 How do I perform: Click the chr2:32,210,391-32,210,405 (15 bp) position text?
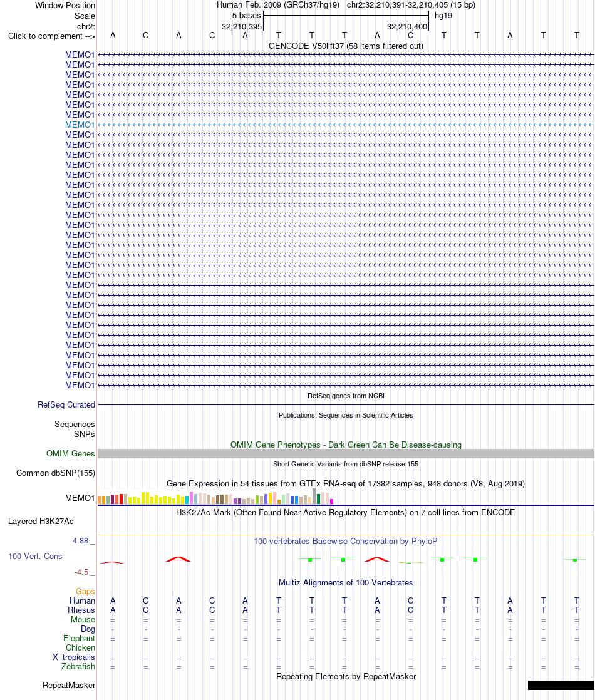(x=411, y=5)
